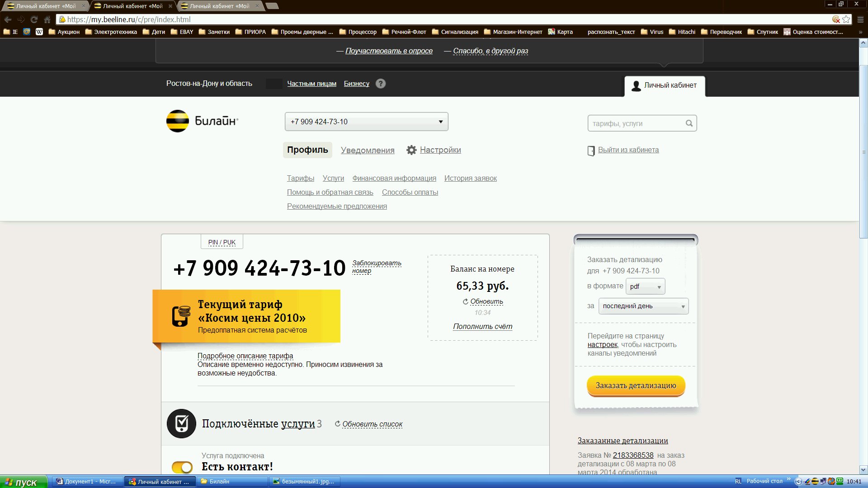This screenshot has width=868, height=488.
Task: Click the page vertical scrollbar thumb
Action: point(863,151)
